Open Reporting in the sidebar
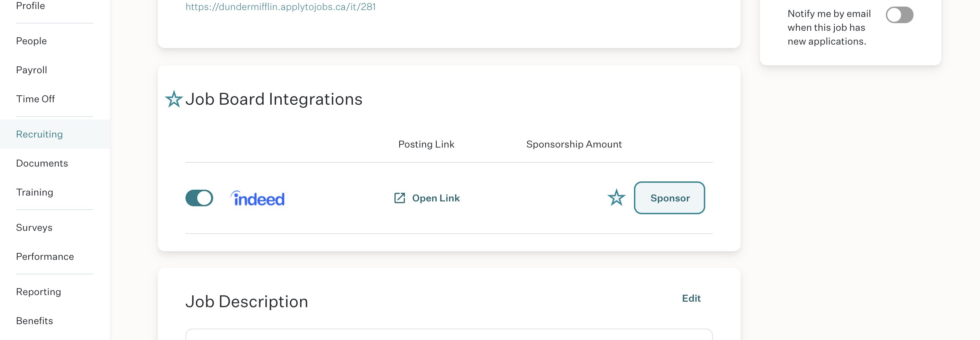Screen dimensions: 980x340 [38, 292]
